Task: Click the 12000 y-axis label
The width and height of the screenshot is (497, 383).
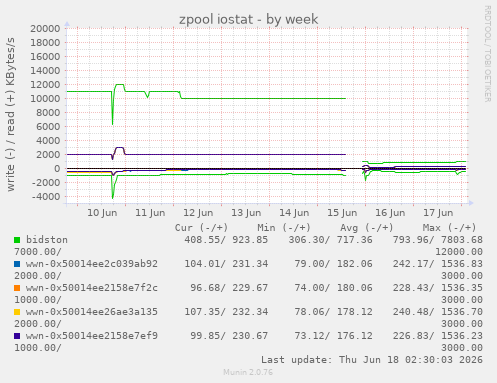Action: (x=45, y=85)
